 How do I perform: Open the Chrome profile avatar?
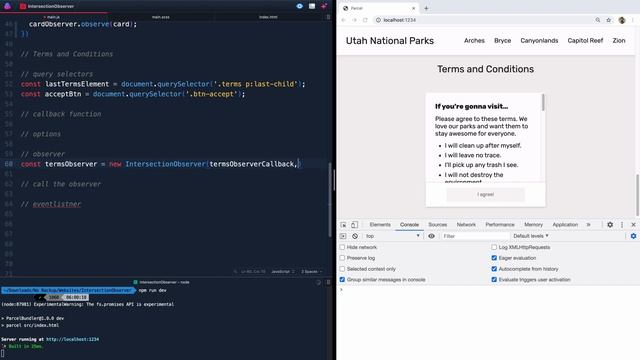(622, 20)
